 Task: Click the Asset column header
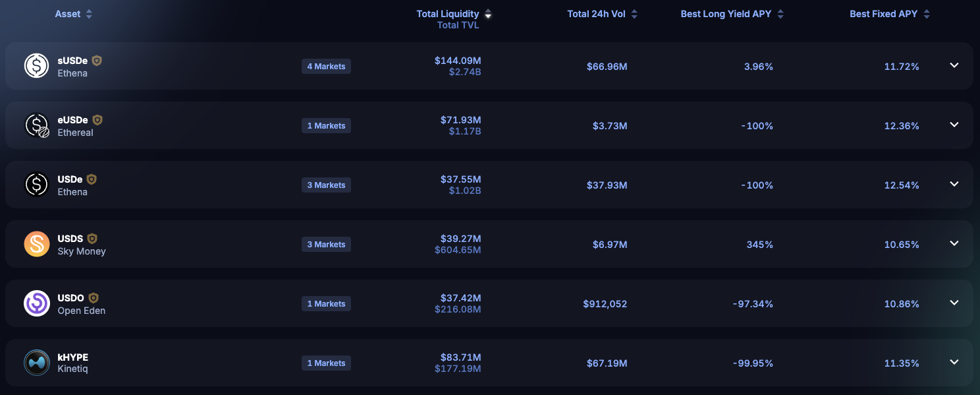(68, 15)
